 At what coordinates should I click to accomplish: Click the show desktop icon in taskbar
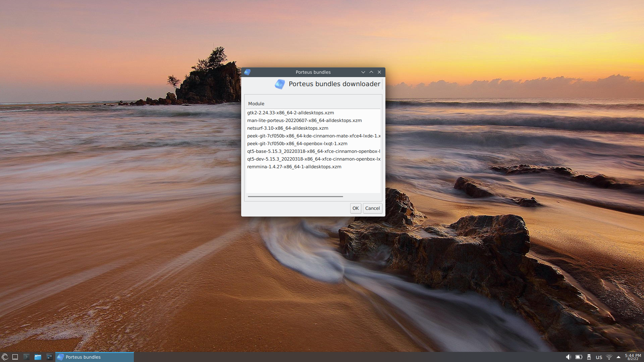[x=15, y=357]
